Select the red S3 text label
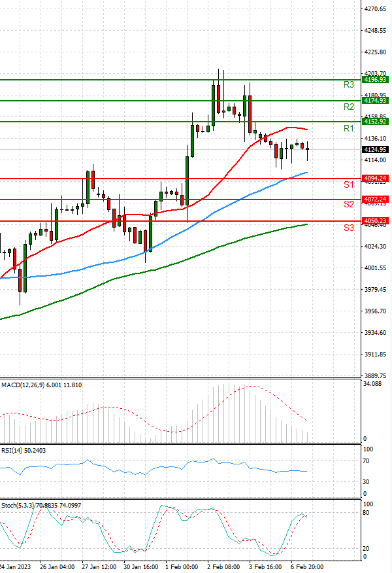392x573 pixels. (349, 228)
